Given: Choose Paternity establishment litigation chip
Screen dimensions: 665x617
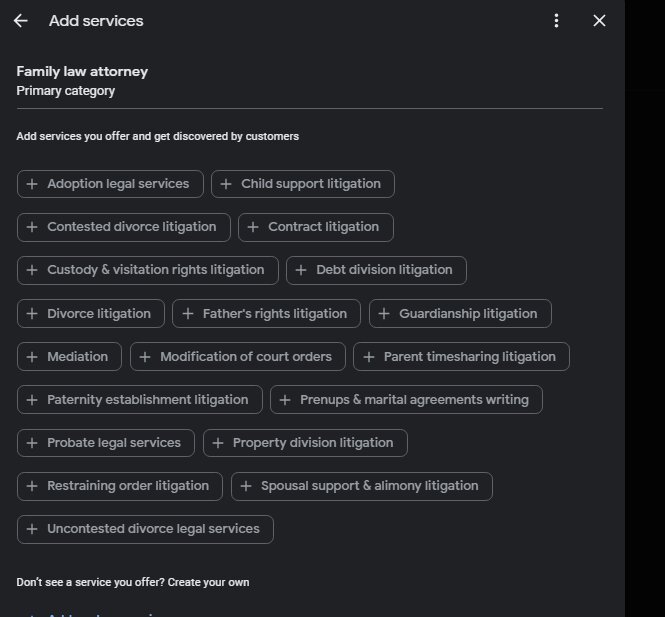Looking at the screenshot, I should (x=140, y=400).
